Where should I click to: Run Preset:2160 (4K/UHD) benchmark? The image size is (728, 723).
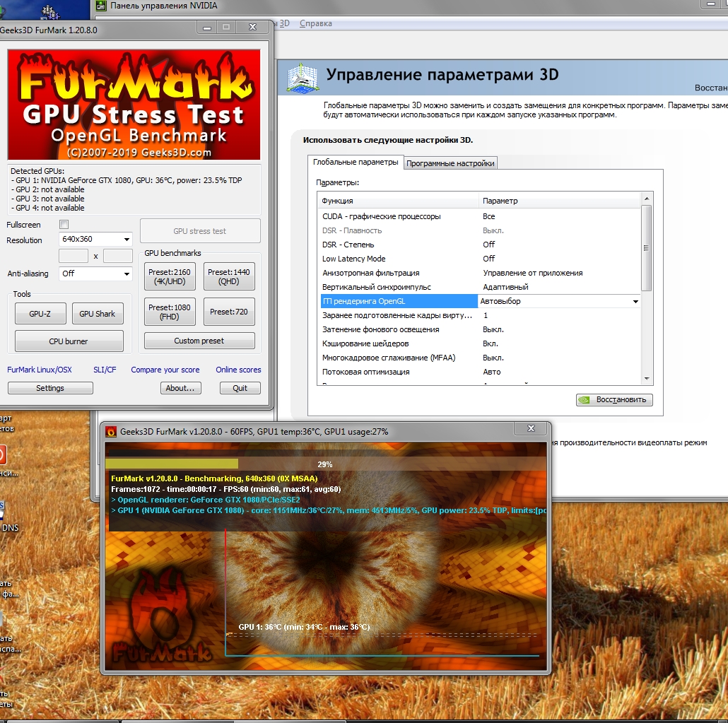point(170,277)
